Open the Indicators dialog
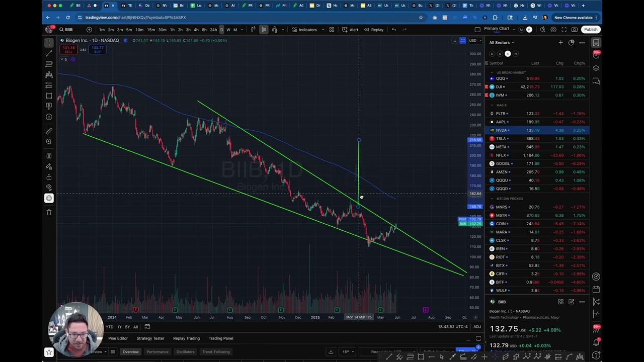644x362 pixels. click(304, 30)
